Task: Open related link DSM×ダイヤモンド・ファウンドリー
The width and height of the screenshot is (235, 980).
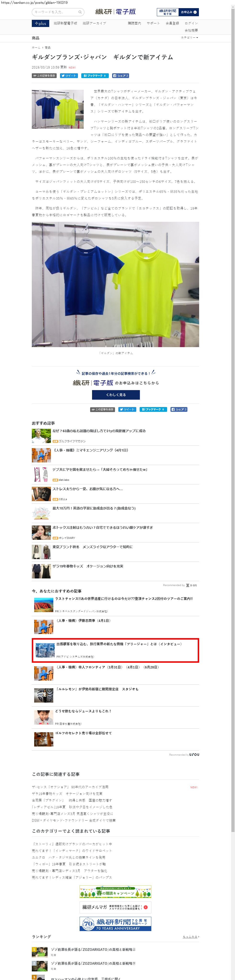Action: coord(73,820)
